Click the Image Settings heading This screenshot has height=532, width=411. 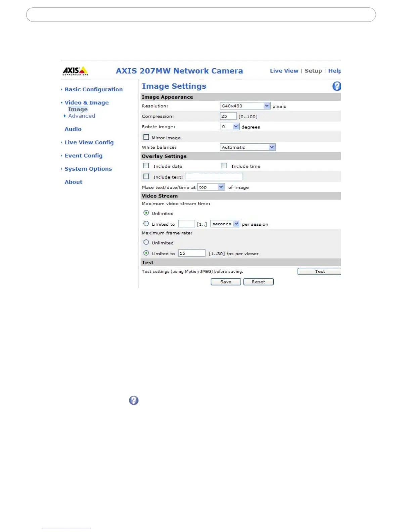click(x=174, y=86)
